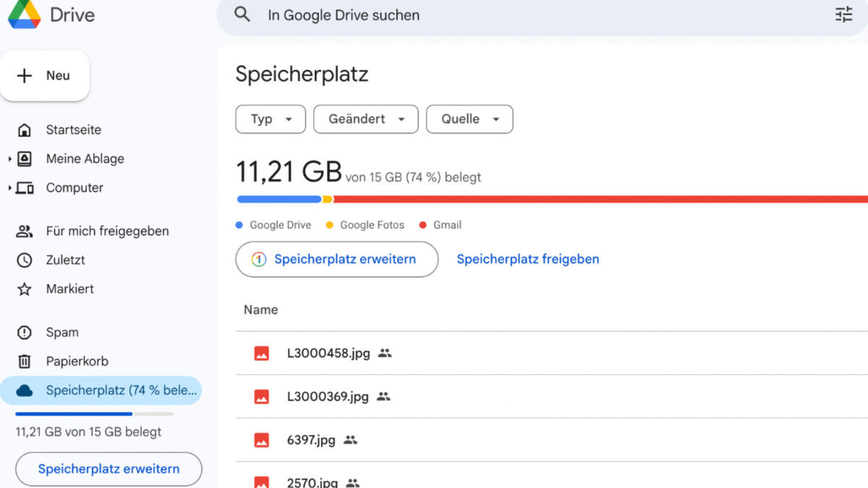Open the Neu creation menu
868x488 pixels.
click(x=46, y=75)
